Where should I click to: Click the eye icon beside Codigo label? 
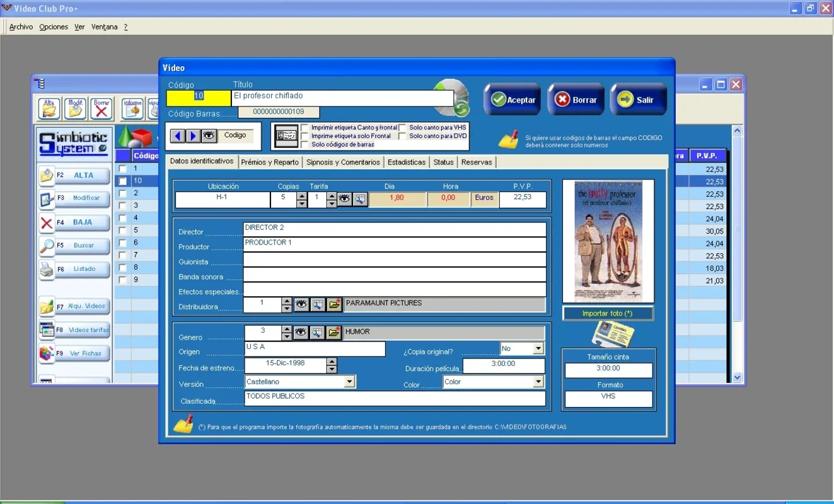209,135
